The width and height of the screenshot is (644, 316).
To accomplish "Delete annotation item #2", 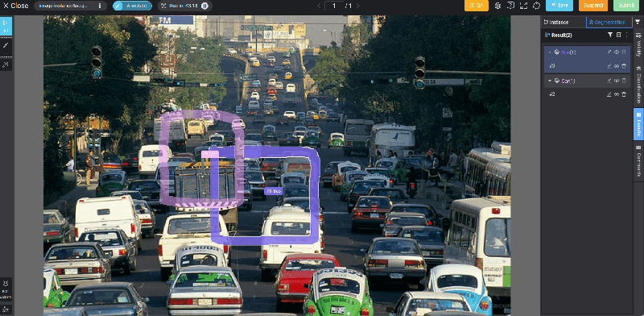I will (624, 94).
